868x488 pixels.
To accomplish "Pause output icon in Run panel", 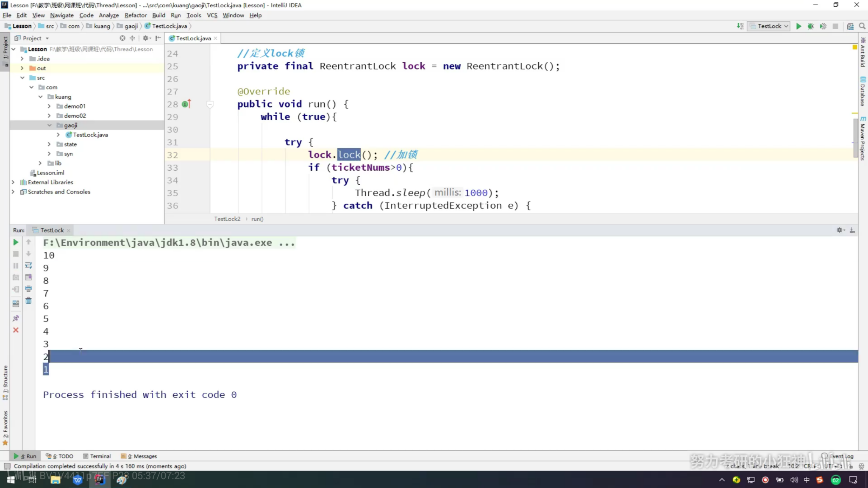I will (x=16, y=266).
